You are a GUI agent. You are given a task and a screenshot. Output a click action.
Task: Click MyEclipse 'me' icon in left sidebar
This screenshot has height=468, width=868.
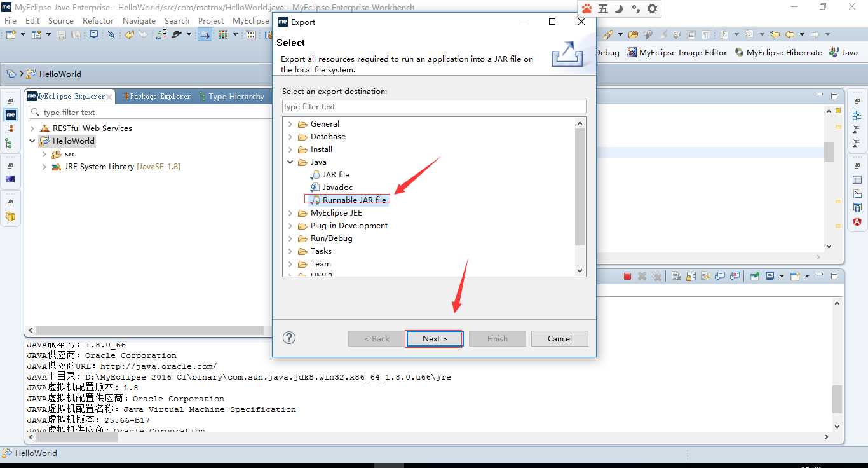point(11,115)
